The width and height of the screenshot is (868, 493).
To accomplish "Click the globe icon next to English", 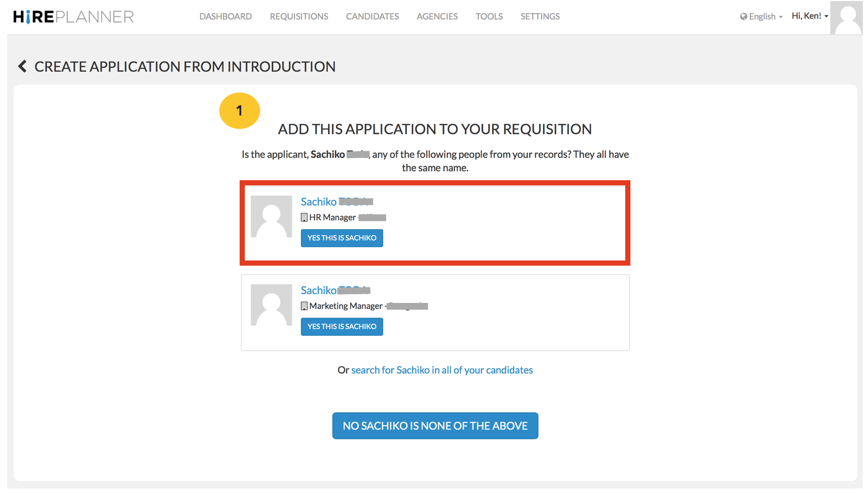I will click(743, 17).
